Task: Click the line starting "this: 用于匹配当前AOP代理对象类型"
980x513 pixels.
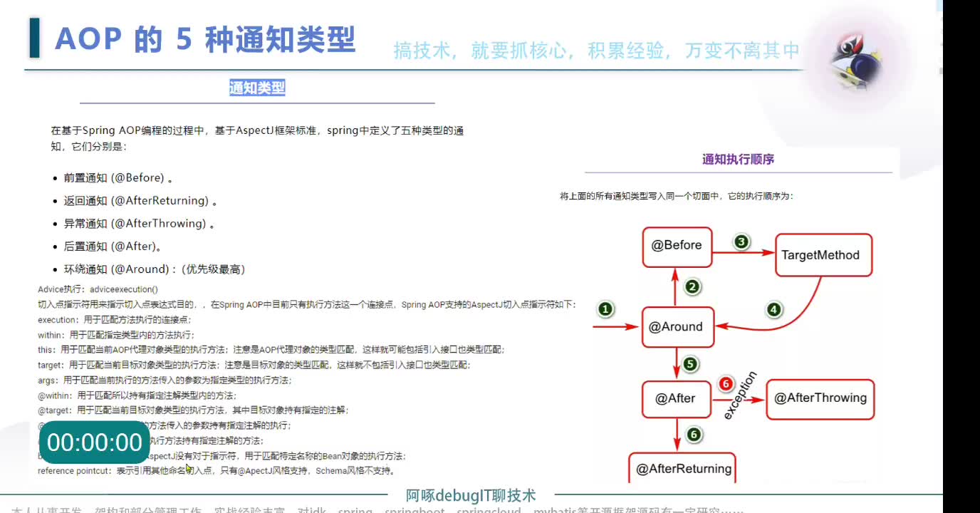Action: pos(271,350)
